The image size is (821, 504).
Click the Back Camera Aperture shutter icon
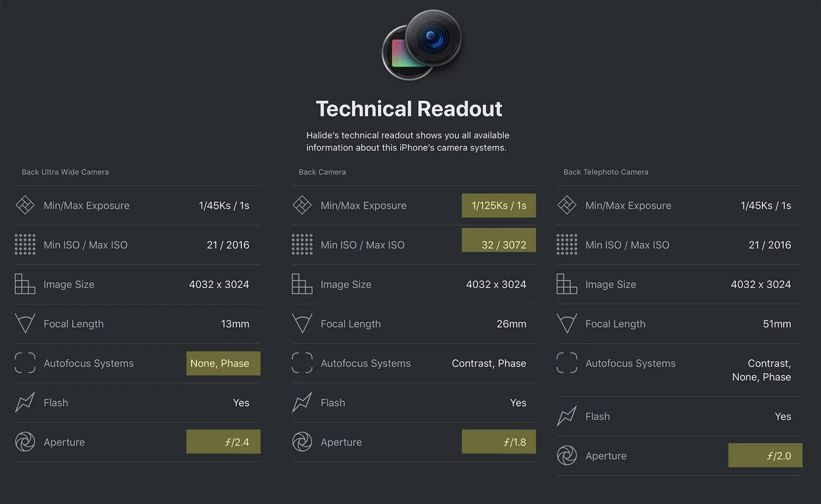click(x=302, y=442)
